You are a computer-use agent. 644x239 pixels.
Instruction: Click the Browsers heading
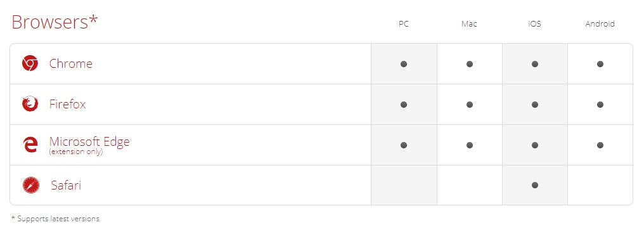tap(55, 22)
